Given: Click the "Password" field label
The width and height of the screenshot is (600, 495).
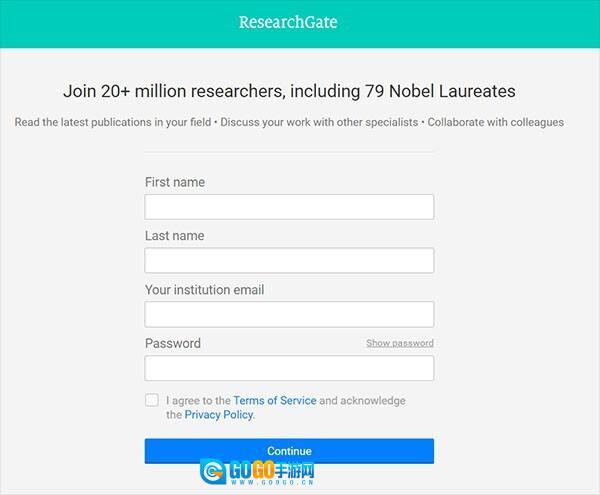Looking at the screenshot, I should (173, 343).
